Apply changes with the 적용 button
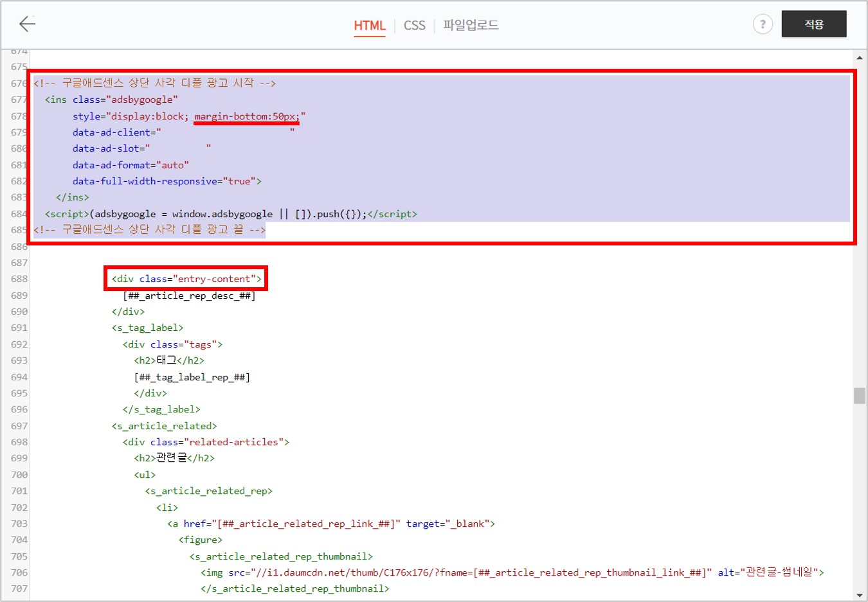868x602 pixels. point(814,24)
